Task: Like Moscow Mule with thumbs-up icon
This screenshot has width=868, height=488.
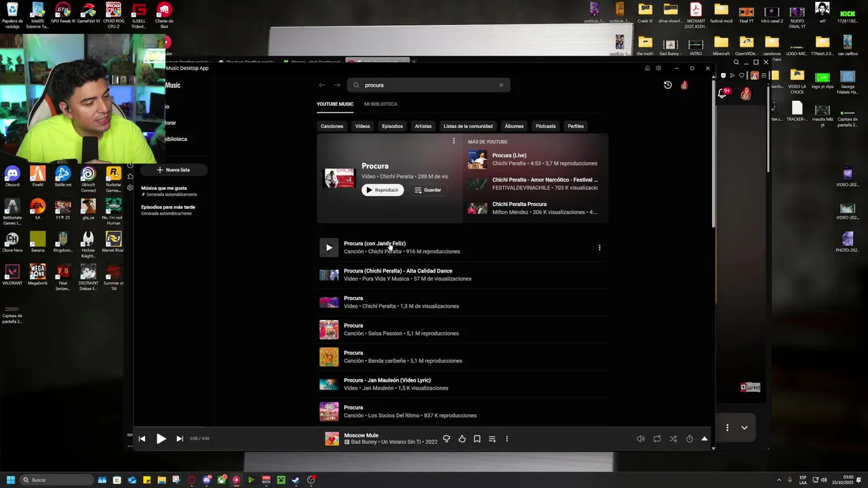Action: (x=462, y=439)
